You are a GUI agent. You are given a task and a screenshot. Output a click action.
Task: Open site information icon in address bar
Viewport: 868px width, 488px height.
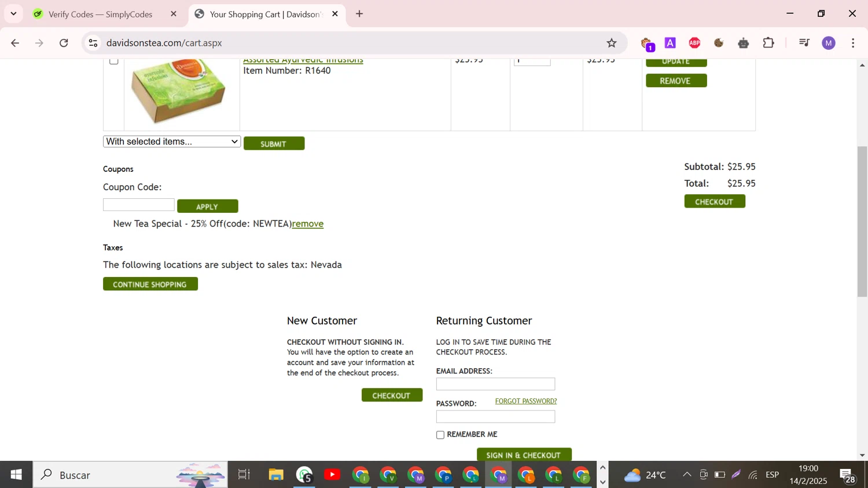click(93, 43)
